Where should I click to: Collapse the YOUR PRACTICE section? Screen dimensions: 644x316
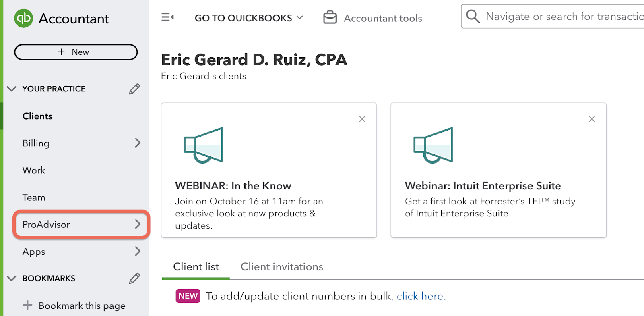(x=11, y=89)
